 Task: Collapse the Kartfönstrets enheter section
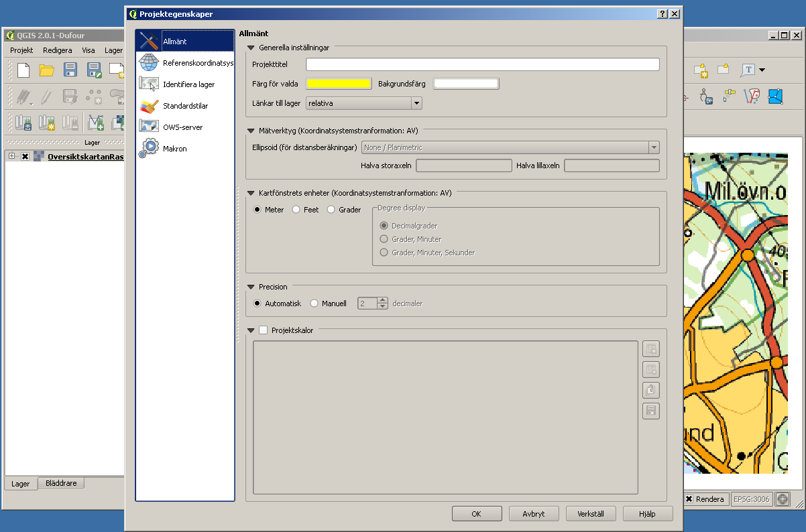tap(251, 193)
